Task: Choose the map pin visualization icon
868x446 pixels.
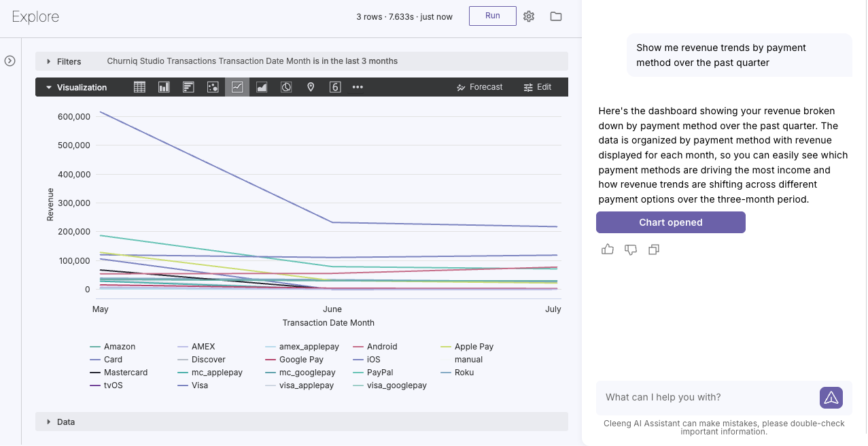Action: (x=311, y=87)
